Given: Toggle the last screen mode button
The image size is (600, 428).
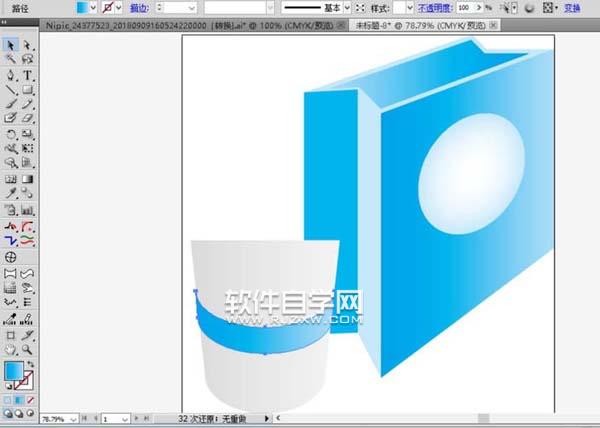Looking at the screenshot, I should point(30,413).
